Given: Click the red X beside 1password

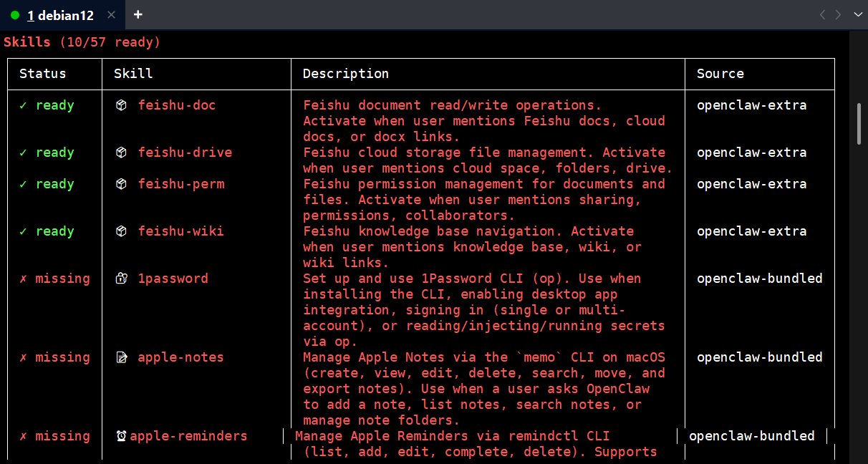Looking at the screenshot, I should click(x=23, y=279).
